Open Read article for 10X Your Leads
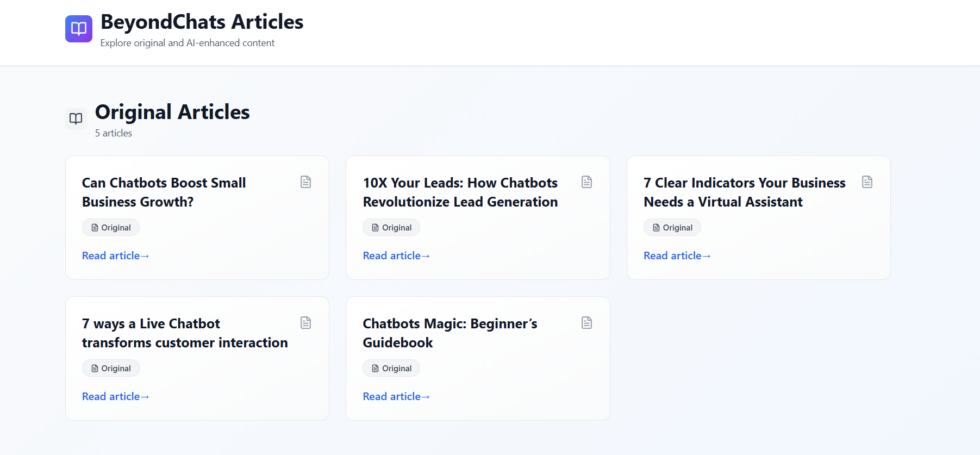 click(396, 255)
